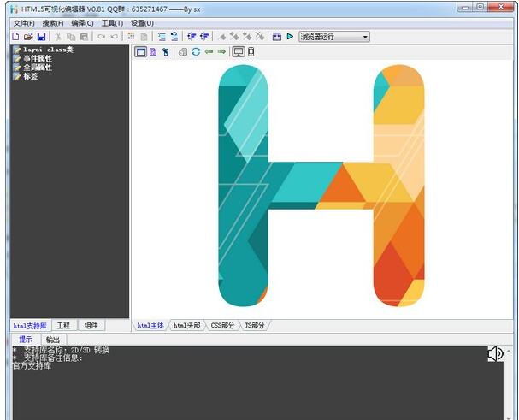Click the New file icon
Screen dimensions: 519x420
click(15, 37)
